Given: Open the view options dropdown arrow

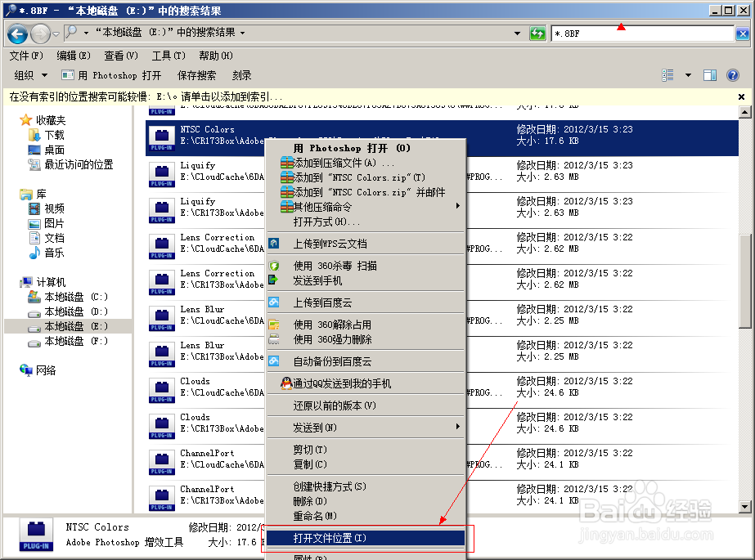Looking at the screenshot, I should coord(688,75).
